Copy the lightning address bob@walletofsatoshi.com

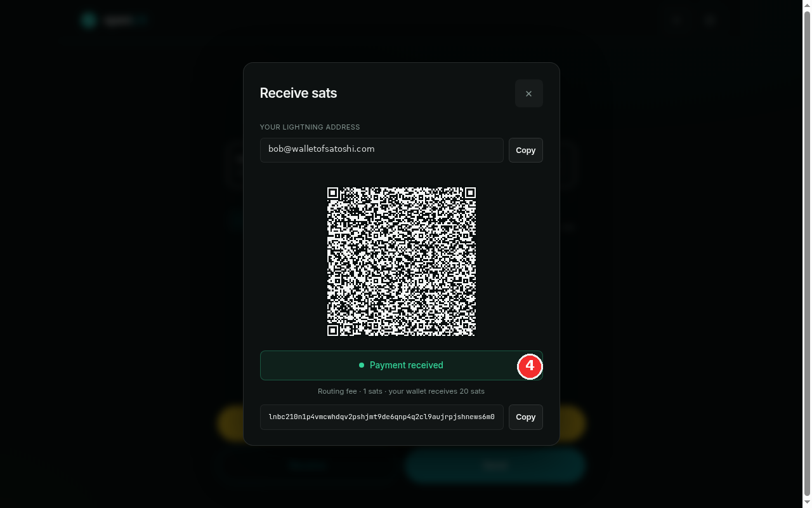point(525,150)
